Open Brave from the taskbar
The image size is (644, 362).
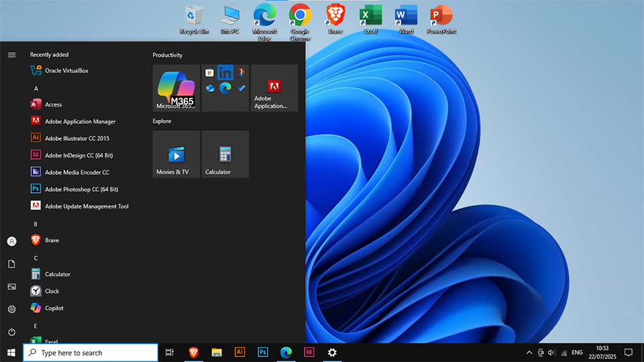[x=193, y=353]
